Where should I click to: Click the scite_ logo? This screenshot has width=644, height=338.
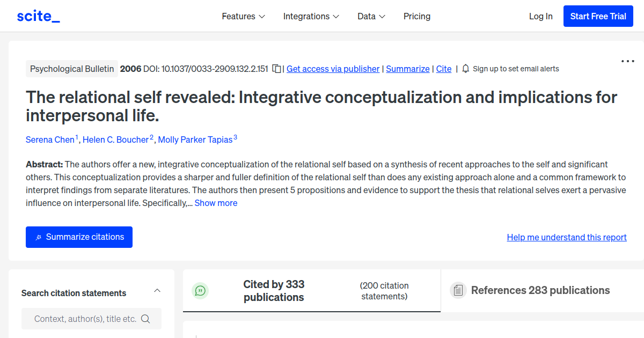point(38,16)
